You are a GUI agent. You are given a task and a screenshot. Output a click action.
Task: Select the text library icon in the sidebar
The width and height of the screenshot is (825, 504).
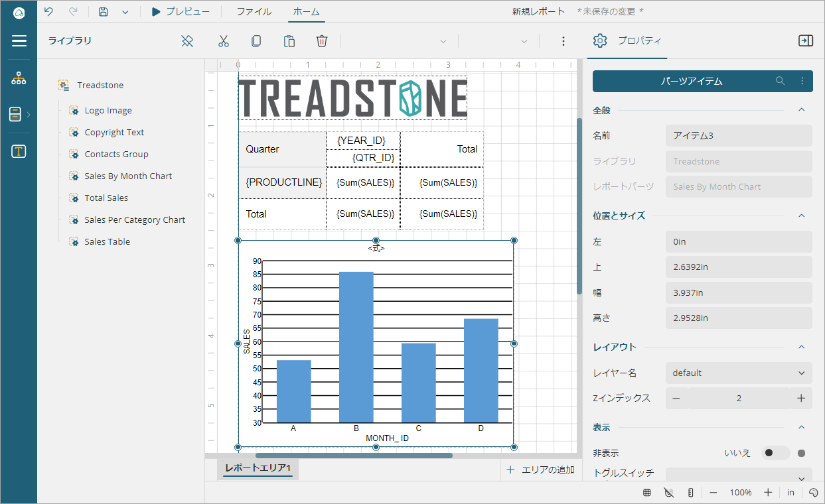point(19,151)
